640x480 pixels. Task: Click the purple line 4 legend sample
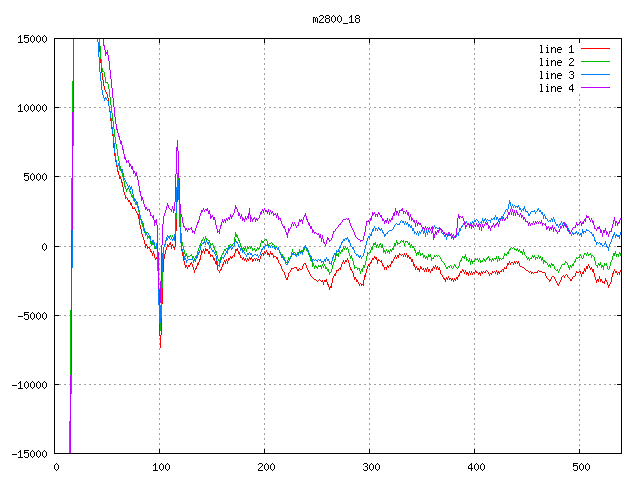[595, 88]
